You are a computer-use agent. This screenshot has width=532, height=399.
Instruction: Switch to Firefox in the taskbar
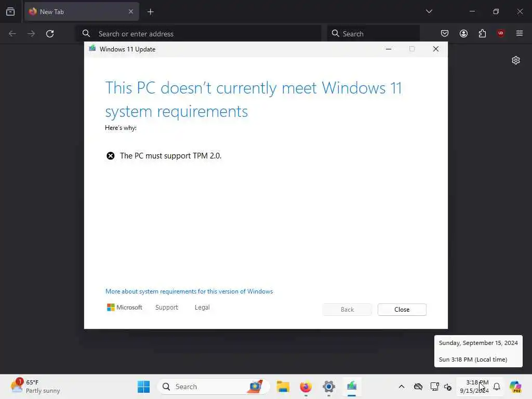point(305,387)
